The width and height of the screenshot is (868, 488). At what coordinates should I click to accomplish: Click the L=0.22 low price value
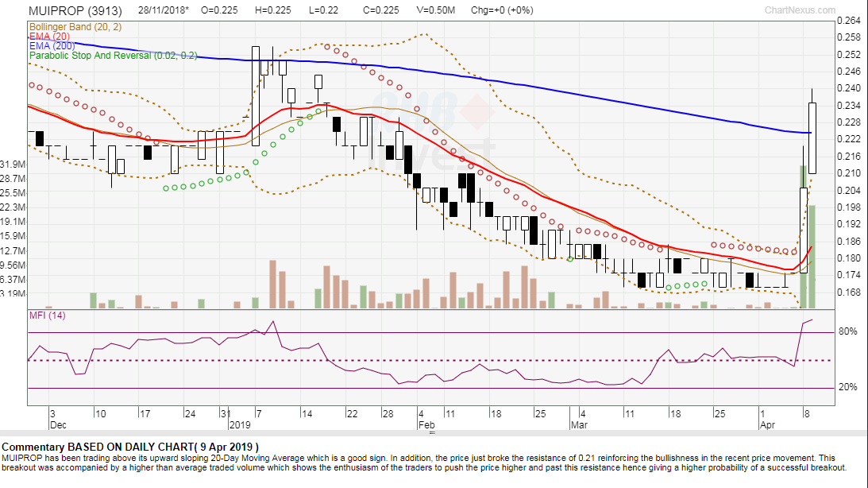pyautogui.click(x=322, y=10)
